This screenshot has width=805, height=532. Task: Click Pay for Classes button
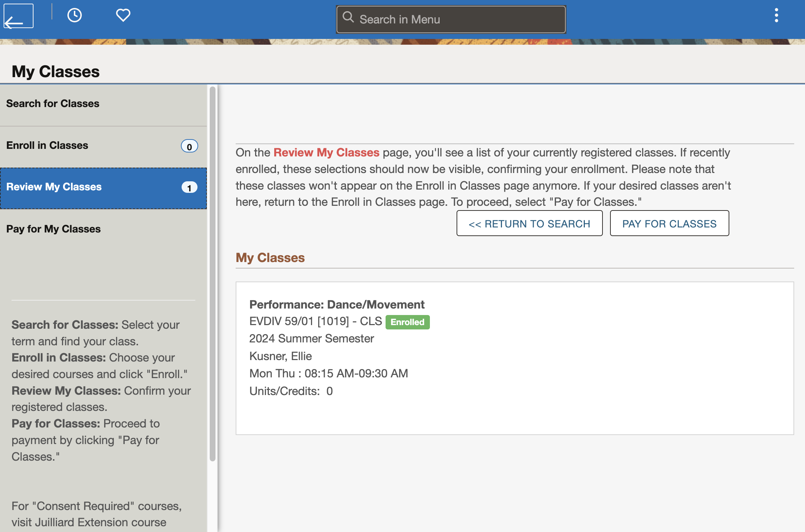point(669,223)
